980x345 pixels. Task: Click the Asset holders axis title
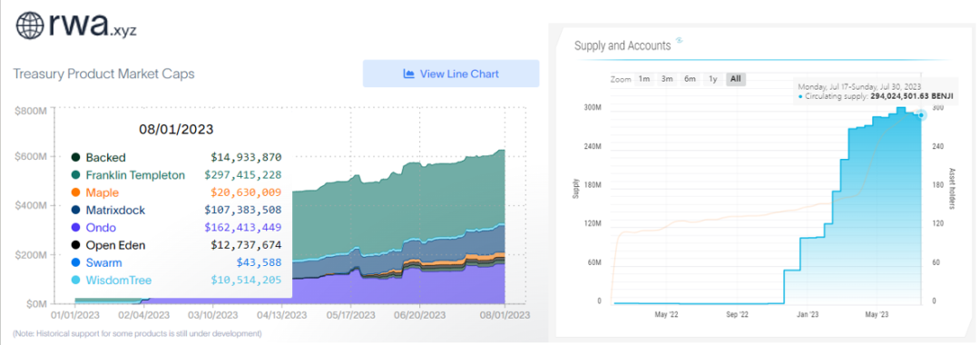point(953,188)
